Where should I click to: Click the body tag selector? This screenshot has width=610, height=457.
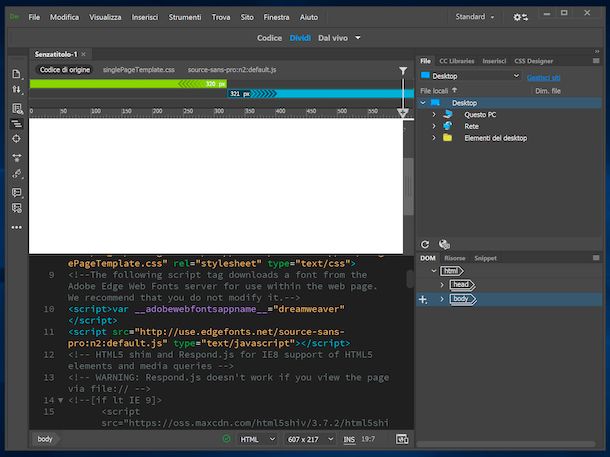(45, 439)
